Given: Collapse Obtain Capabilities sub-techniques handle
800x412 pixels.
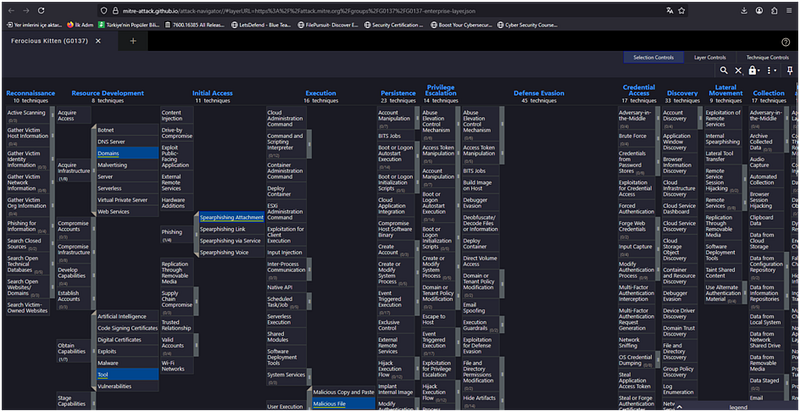Looking at the screenshot, I should coord(94,351).
